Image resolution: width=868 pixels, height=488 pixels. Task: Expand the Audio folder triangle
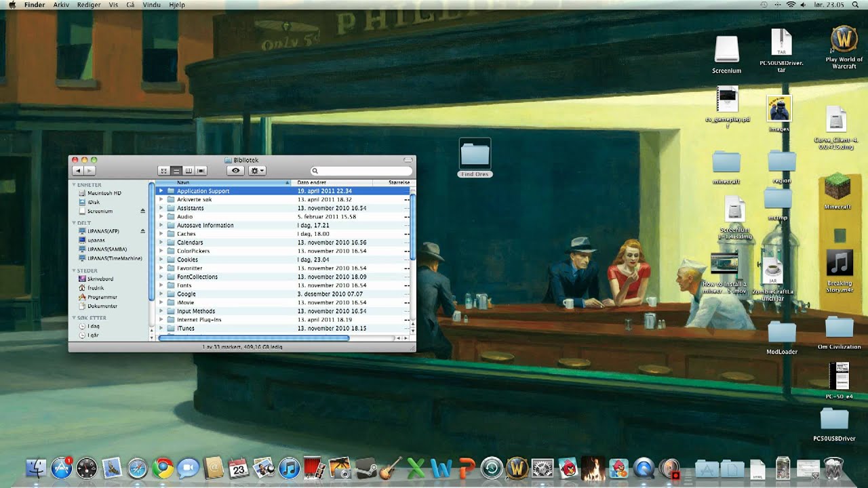161,217
